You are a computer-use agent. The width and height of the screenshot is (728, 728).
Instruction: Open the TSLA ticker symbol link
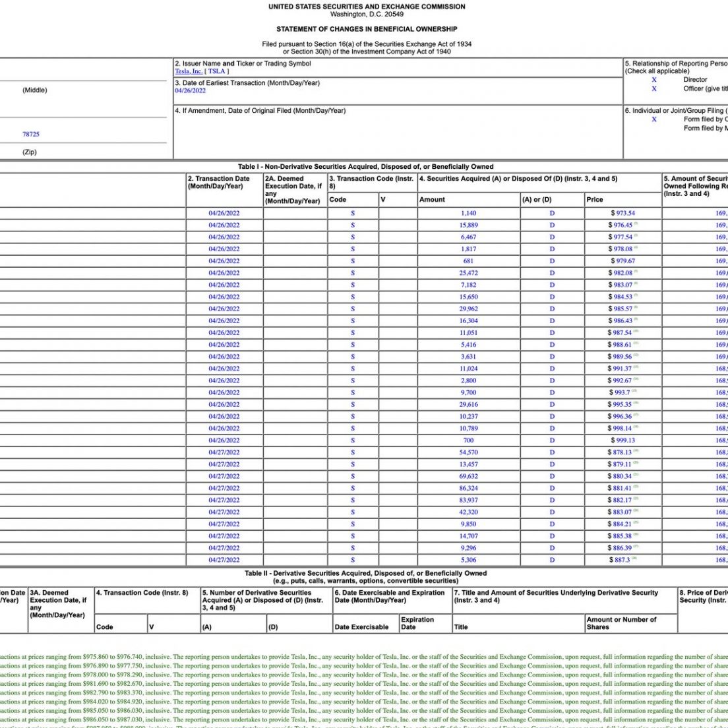coord(216,71)
